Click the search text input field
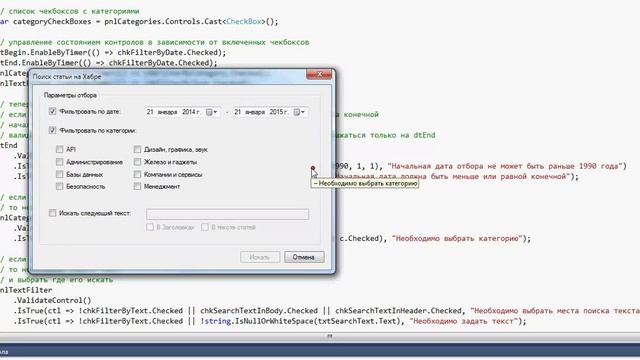This screenshot has width=640, height=360. click(227, 214)
